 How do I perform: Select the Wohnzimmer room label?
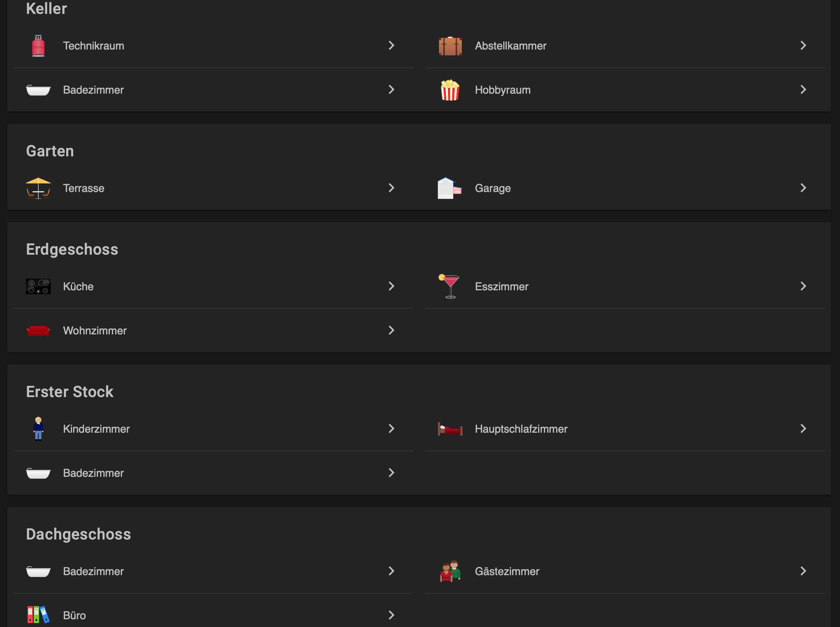tap(95, 331)
